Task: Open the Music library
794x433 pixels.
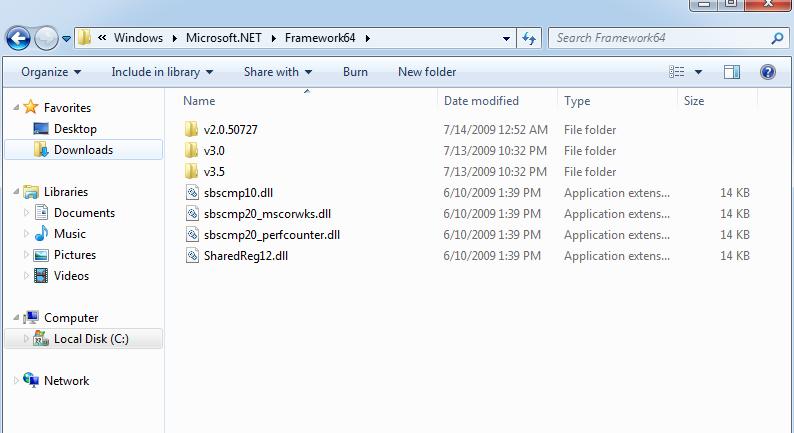Action: [70, 233]
